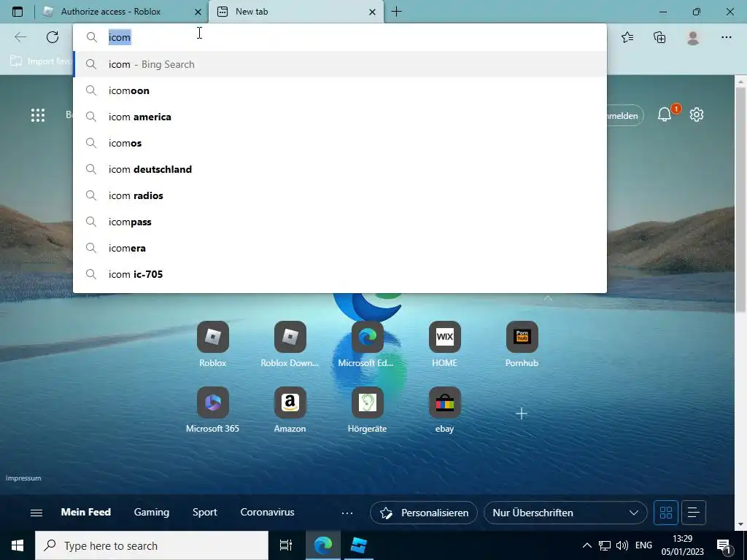Image resolution: width=747 pixels, height=560 pixels.
Task: Close the Authorize access Roblox tab
Action: (x=198, y=12)
